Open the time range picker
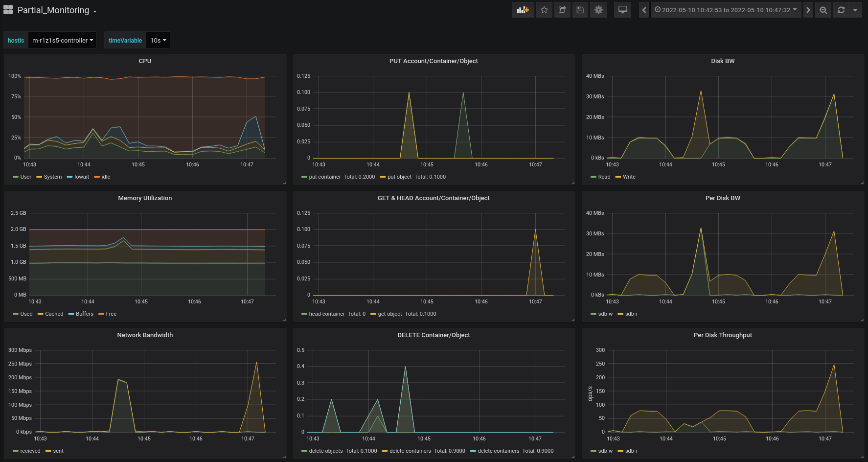 (726, 10)
